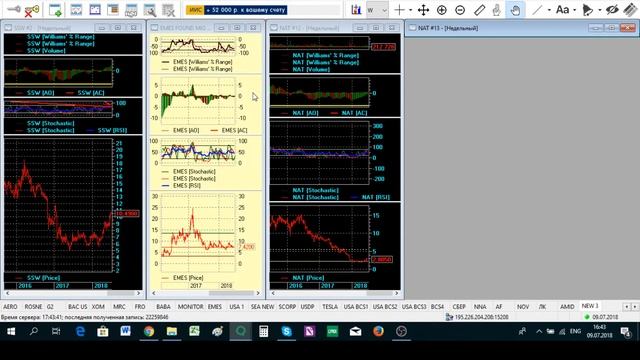Image resolution: width=640 pixels, height=360 pixels.
Task: Open the Windows Start menu
Action: click(x=11, y=331)
